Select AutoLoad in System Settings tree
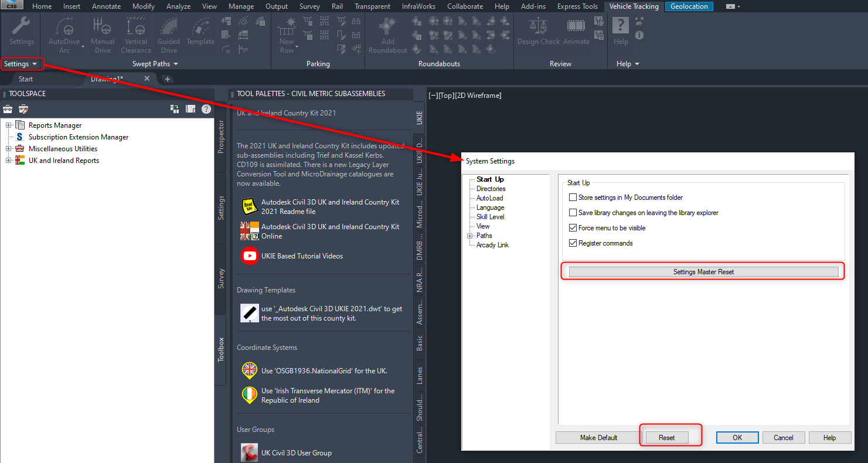The image size is (868, 463). coord(489,198)
